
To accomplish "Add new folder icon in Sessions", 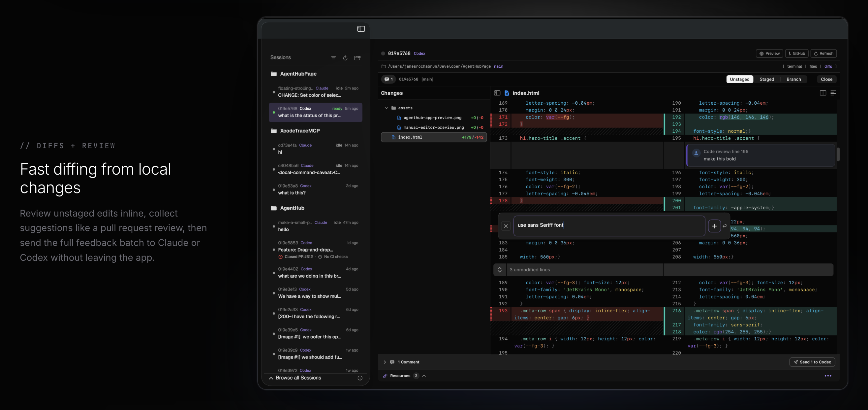I will pyautogui.click(x=357, y=58).
